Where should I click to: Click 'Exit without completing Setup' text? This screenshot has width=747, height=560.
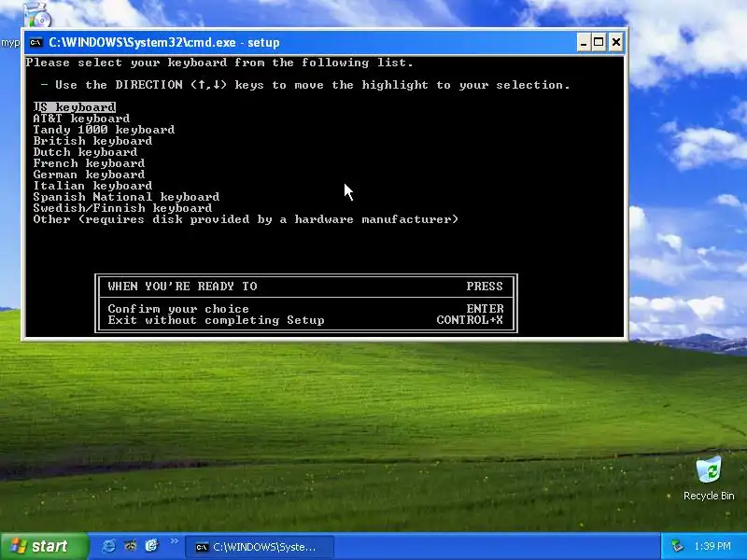(x=216, y=320)
